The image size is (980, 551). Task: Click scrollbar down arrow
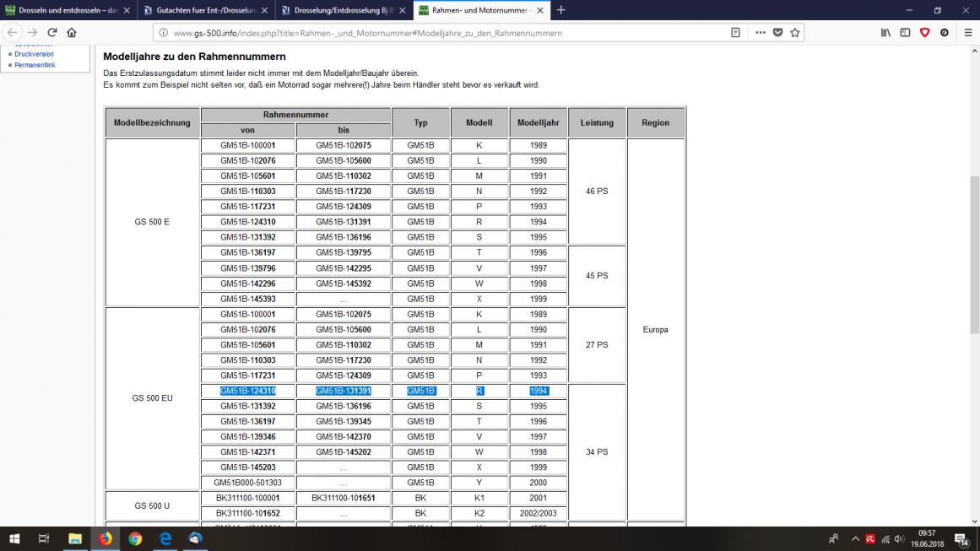pyautogui.click(x=974, y=521)
